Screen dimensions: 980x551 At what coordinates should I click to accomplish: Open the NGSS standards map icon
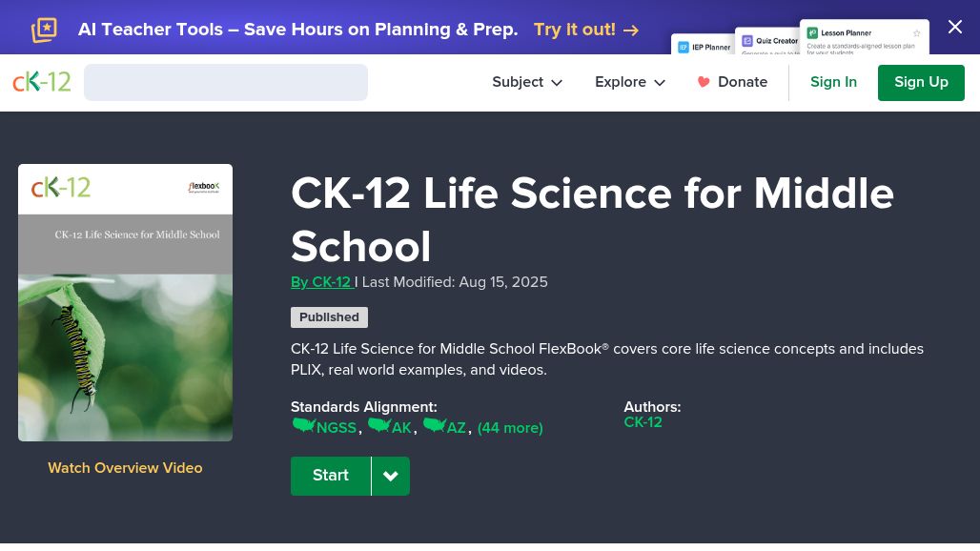point(304,425)
